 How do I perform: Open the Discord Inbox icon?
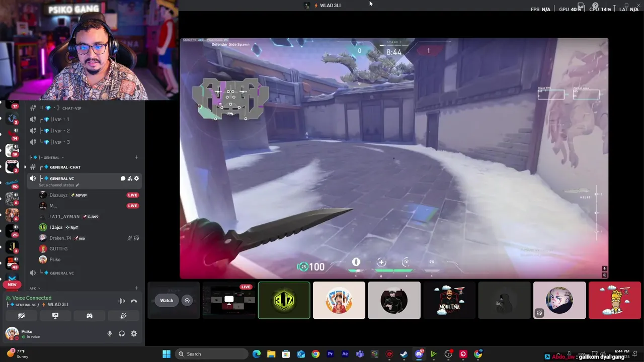tap(581, 6)
